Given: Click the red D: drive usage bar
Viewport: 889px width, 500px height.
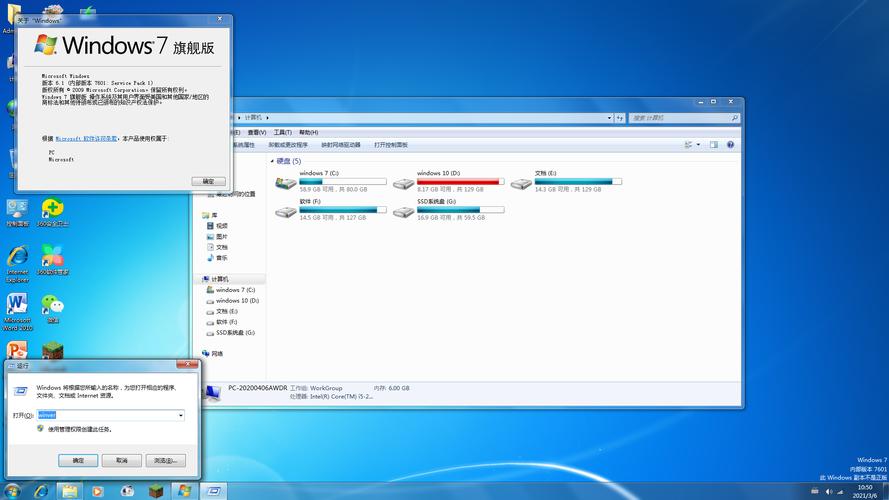Looking at the screenshot, I should 460,182.
